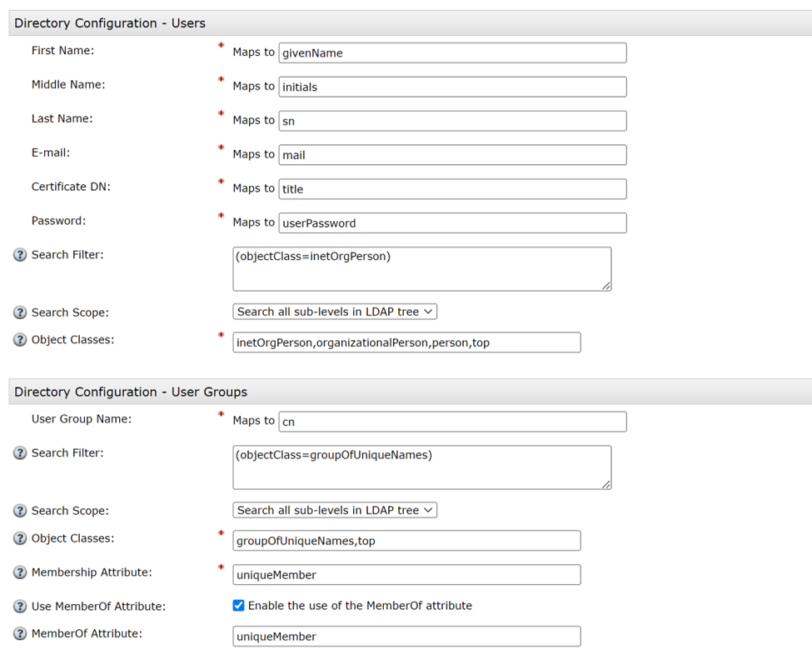Open help for Users Object Classes

20,340
